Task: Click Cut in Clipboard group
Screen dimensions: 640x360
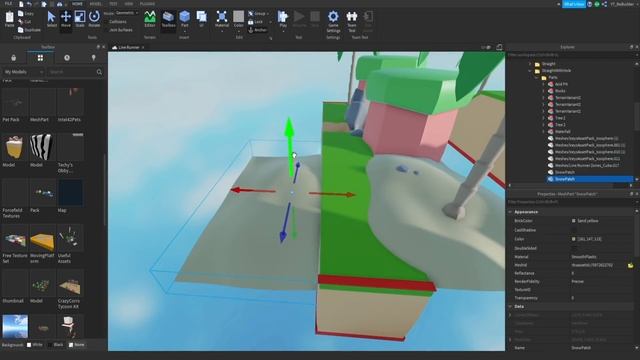Action: pyautogui.click(x=25, y=22)
